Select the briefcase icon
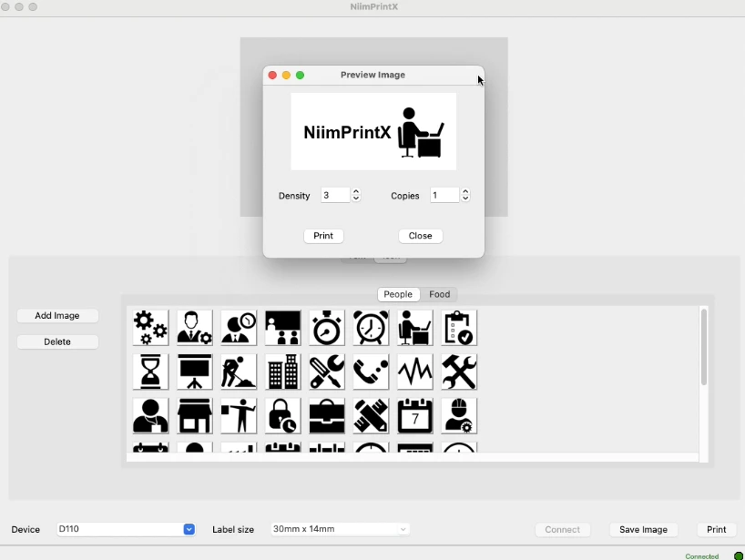Image resolution: width=745 pixels, height=560 pixels. (x=327, y=416)
